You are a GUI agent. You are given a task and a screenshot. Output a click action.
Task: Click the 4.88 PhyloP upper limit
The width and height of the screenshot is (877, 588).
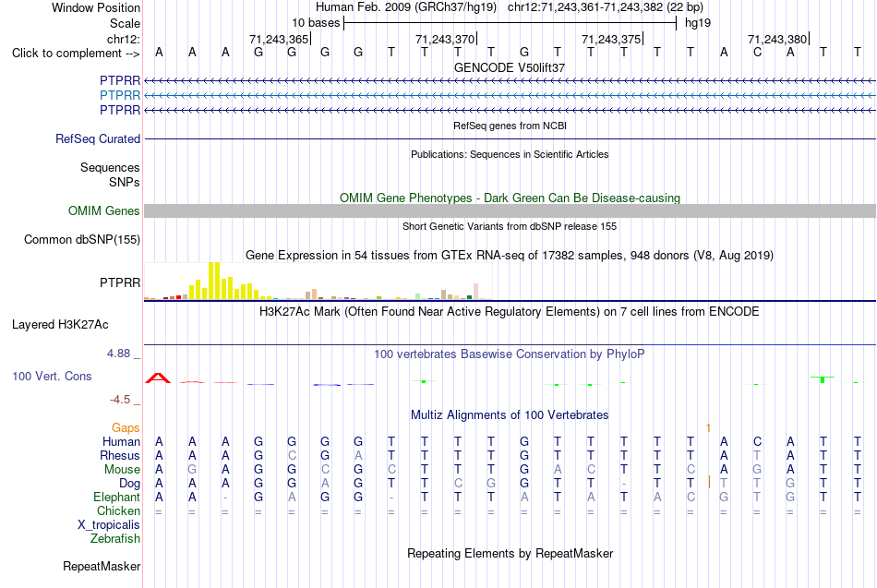pos(118,354)
